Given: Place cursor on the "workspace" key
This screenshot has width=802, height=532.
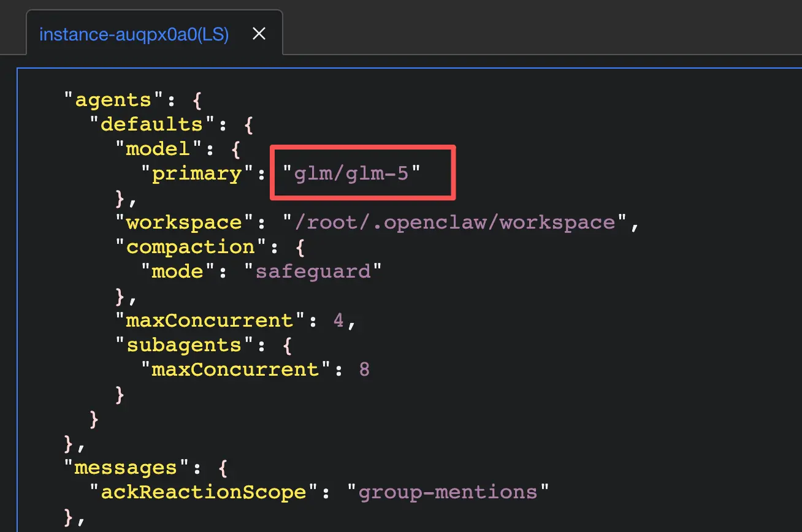Looking at the screenshot, I should coord(184,222).
